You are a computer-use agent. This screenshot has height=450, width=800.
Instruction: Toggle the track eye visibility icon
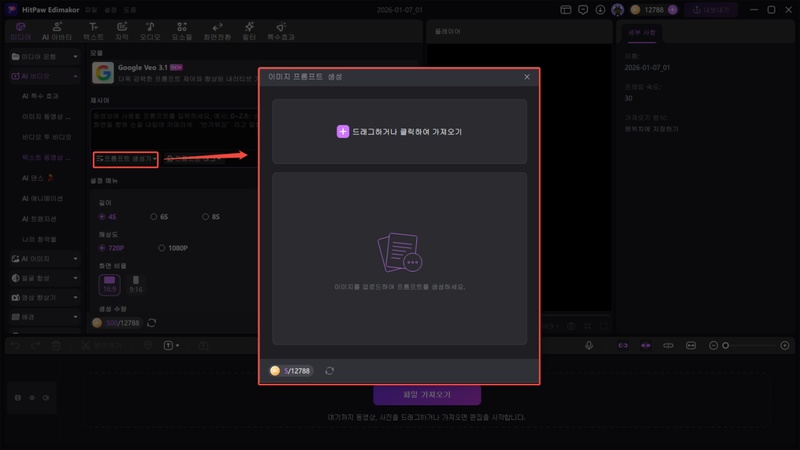[32, 397]
